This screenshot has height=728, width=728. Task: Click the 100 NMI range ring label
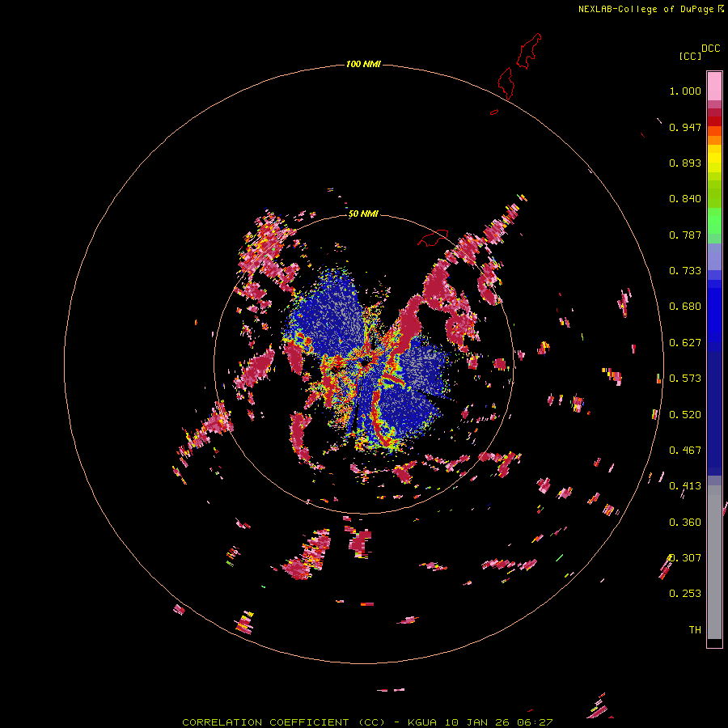coord(363,64)
